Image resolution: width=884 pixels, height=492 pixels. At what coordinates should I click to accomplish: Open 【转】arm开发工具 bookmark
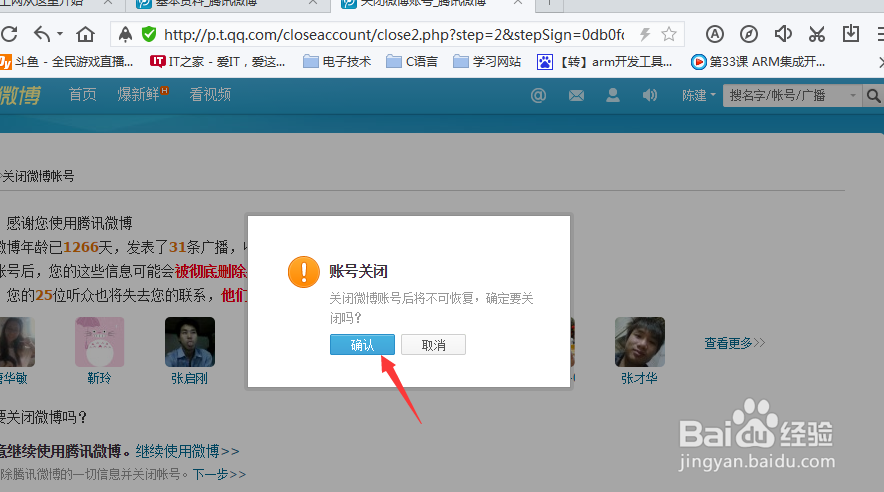click(604, 61)
